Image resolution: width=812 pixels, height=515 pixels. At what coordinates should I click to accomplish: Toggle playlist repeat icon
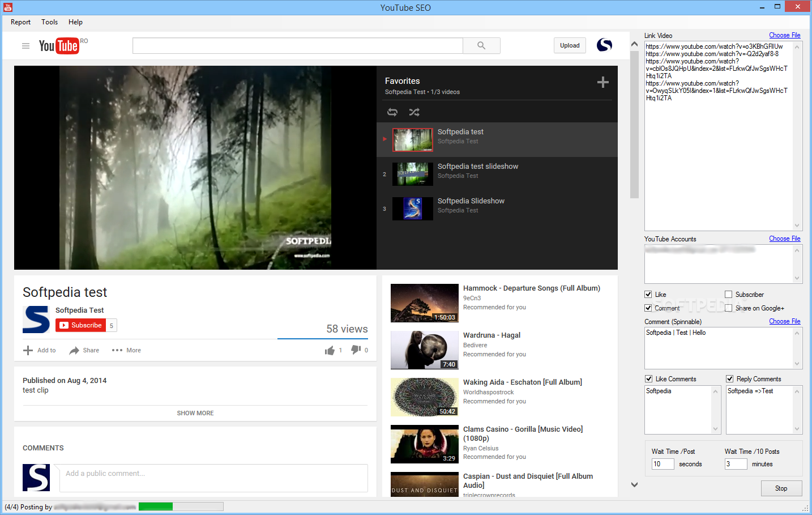[392, 112]
